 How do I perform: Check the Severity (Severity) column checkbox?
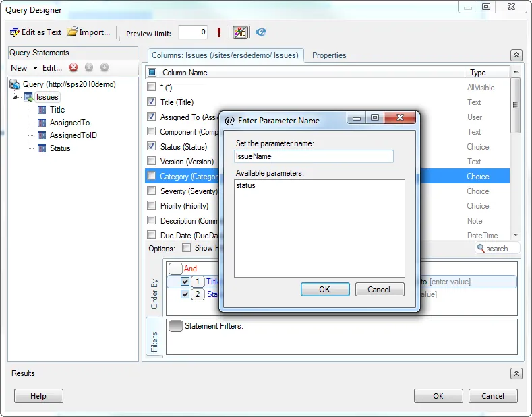(152, 191)
